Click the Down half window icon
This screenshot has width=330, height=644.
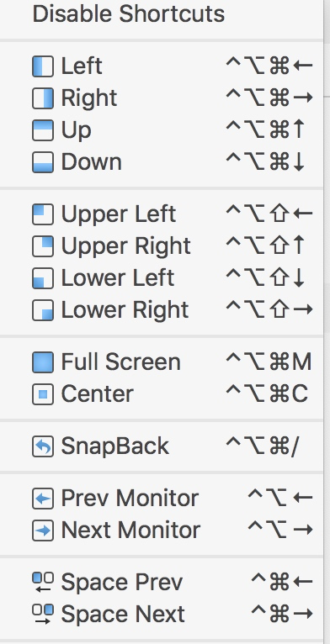click(x=43, y=162)
